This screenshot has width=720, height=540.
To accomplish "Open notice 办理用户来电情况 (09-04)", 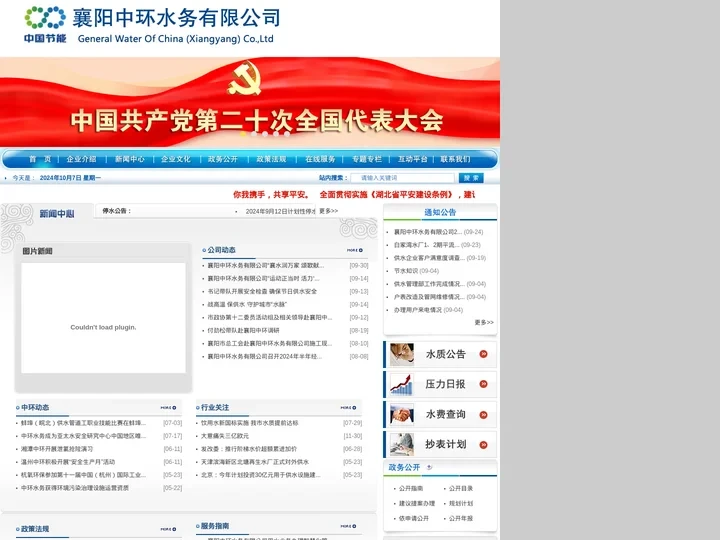I will pos(428,310).
